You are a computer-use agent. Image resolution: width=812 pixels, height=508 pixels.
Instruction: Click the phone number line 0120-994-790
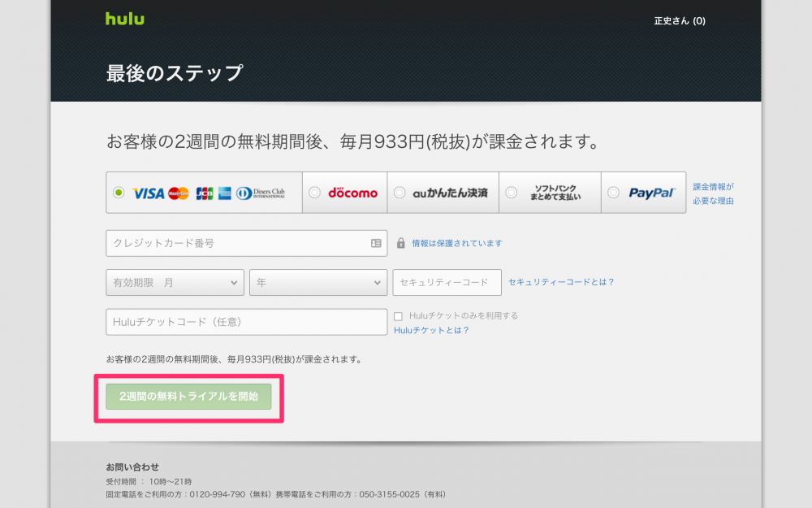click(275, 494)
